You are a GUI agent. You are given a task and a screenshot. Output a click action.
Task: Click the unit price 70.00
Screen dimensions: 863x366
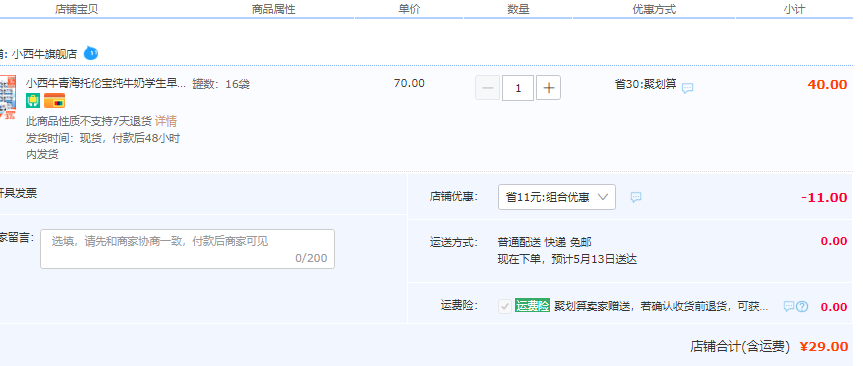[409, 83]
